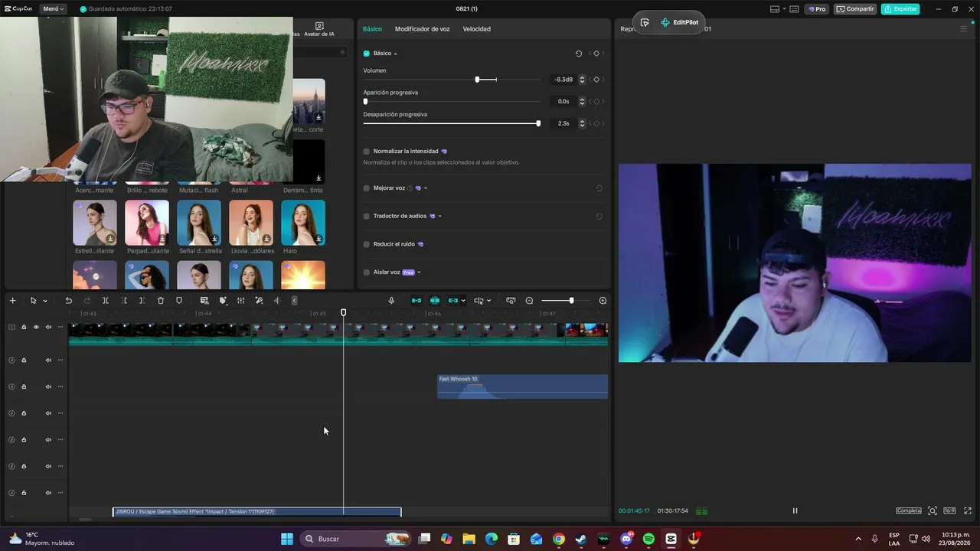This screenshot has width=980, height=551.
Task: Lock the main video track
Action: (x=24, y=328)
